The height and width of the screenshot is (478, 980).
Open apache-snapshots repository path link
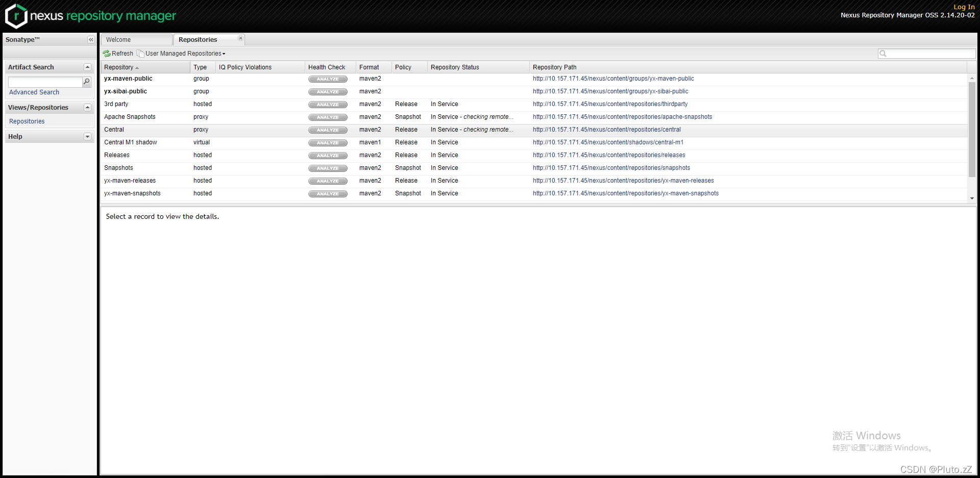pos(622,117)
